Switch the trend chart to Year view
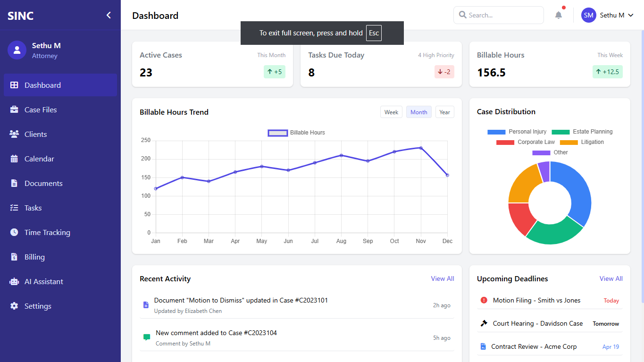This screenshot has width=644, height=362. point(444,112)
